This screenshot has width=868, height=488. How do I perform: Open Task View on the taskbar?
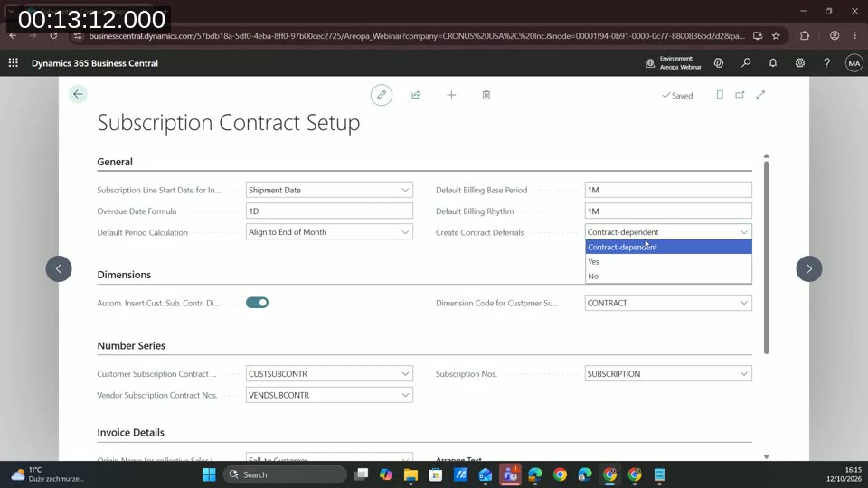362,474
